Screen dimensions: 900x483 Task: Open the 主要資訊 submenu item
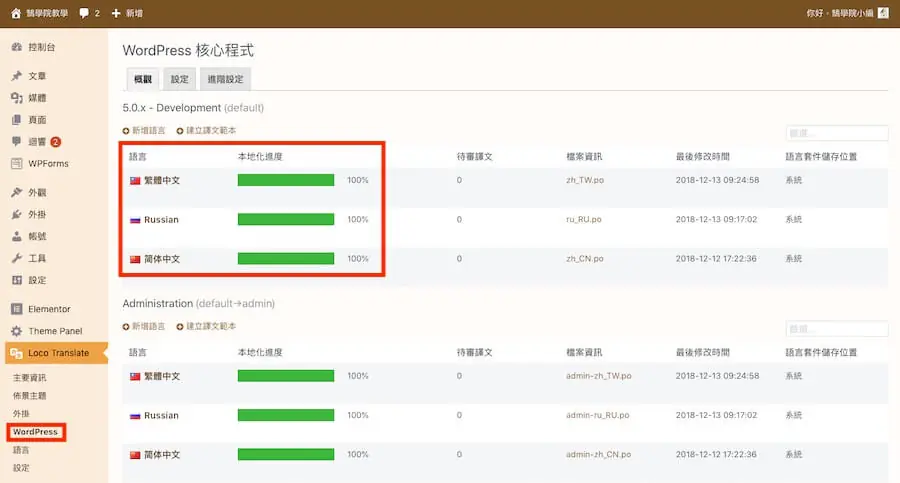coord(29,377)
